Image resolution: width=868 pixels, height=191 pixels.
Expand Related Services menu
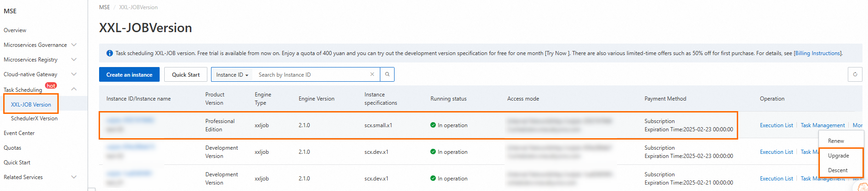coord(74,177)
